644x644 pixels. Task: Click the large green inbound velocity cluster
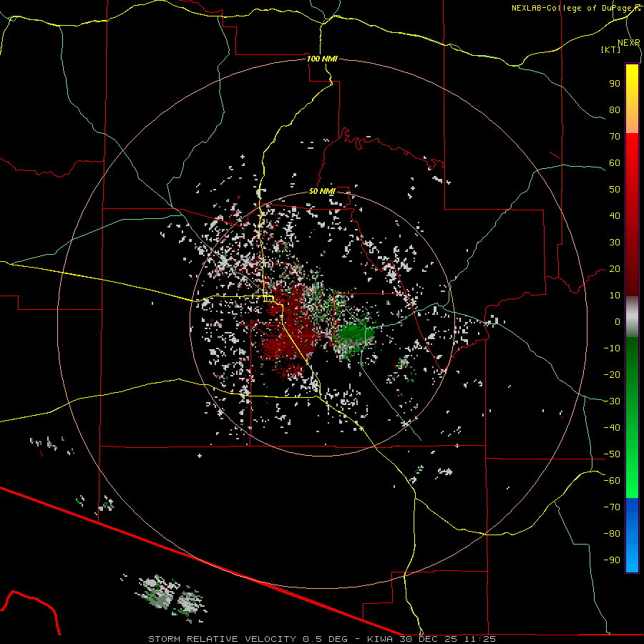coord(353,338)
